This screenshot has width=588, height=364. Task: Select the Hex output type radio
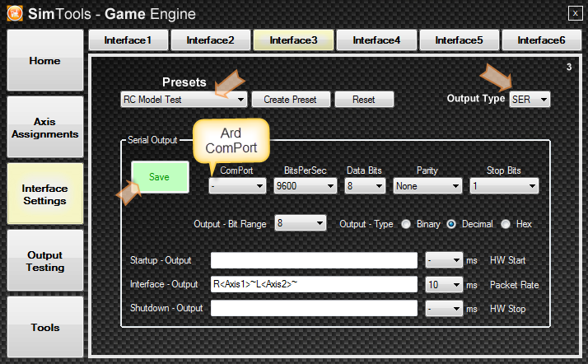click(506, 224)
